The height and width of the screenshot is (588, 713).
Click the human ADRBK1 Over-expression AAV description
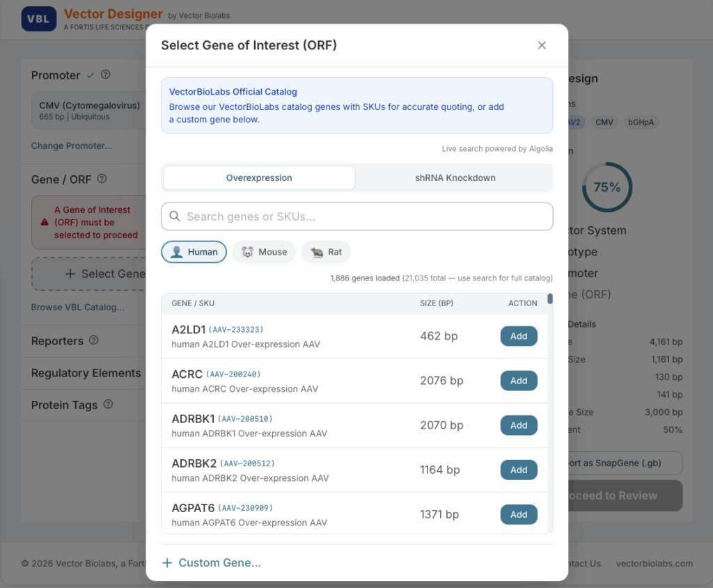249,434
